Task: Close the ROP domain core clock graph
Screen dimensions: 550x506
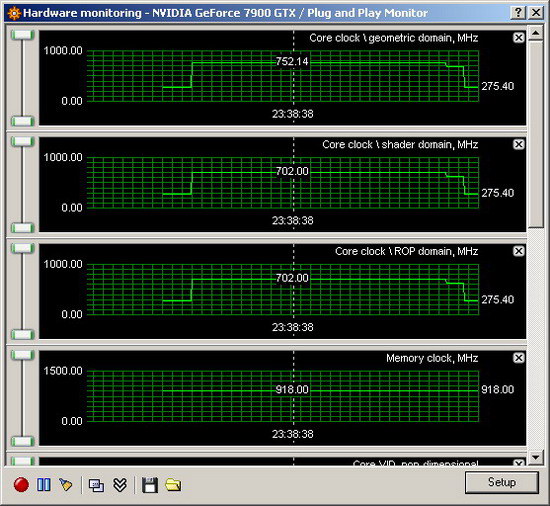Action: [519, 251]
